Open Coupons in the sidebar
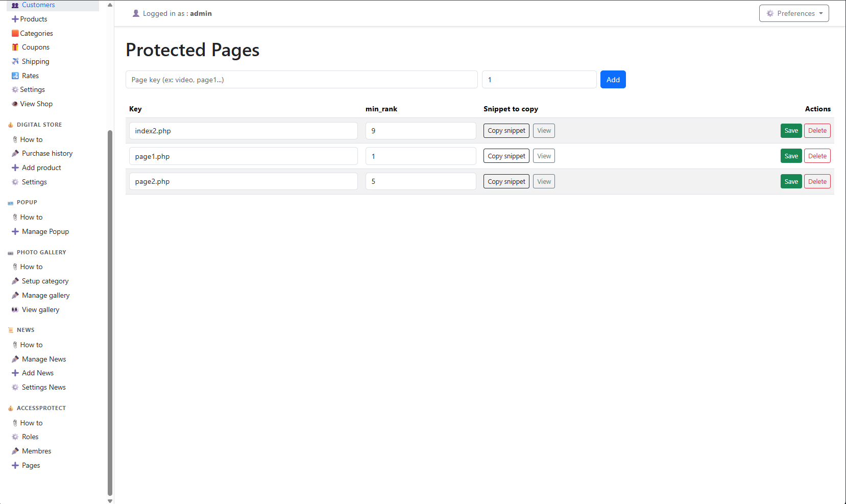 36,47
